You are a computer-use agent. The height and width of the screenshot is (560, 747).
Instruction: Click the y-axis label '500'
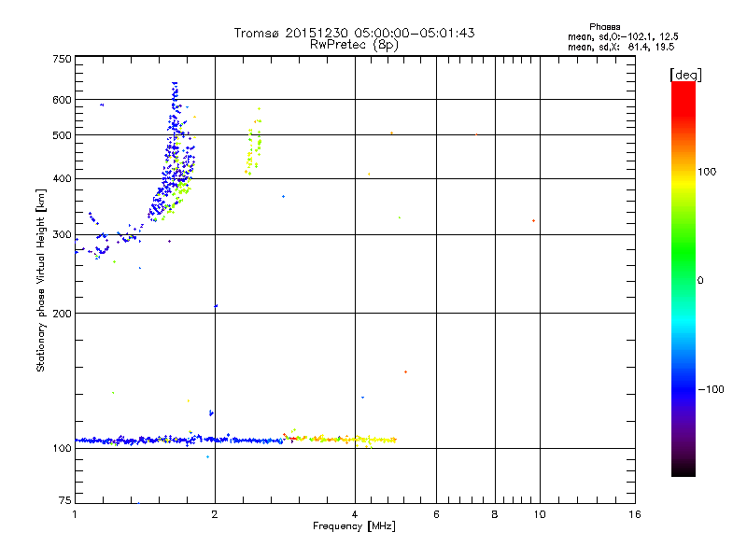[62, 135]
